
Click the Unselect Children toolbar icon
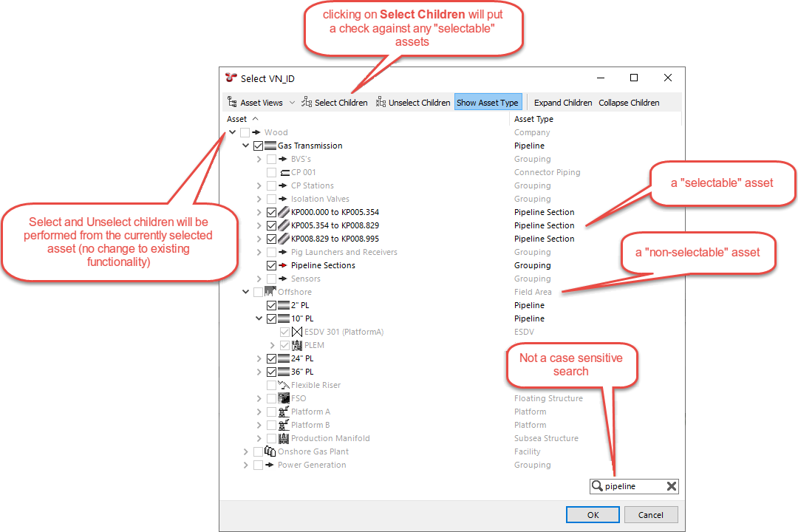381,103
